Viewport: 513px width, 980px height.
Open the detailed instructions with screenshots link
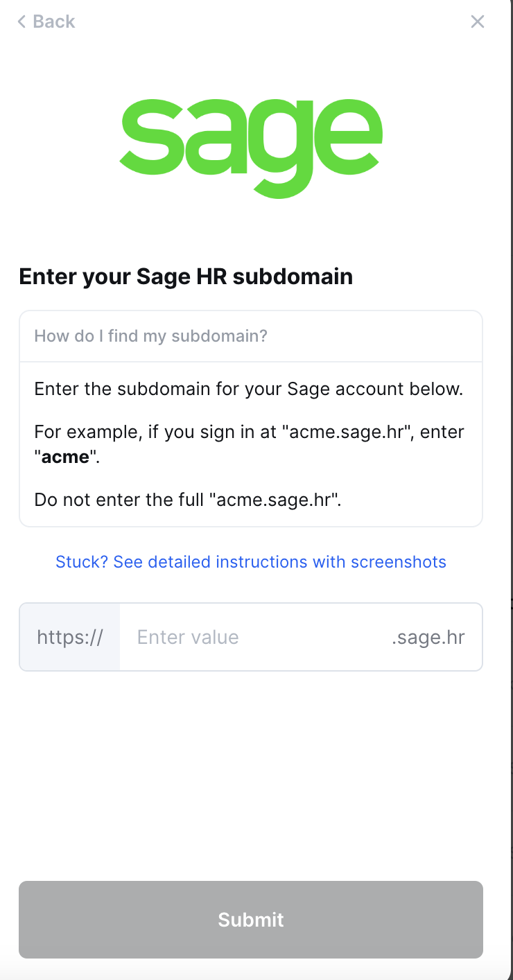(250, 561)
